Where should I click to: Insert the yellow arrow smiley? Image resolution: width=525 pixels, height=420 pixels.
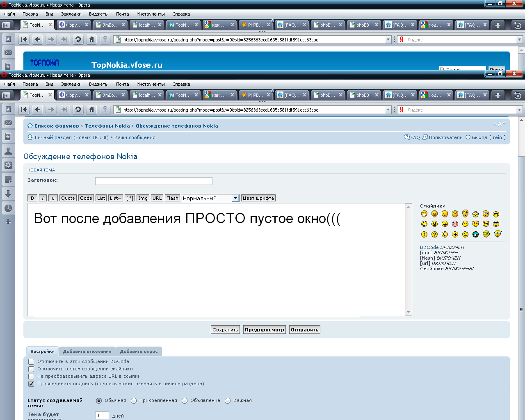(x=455, y=234)
